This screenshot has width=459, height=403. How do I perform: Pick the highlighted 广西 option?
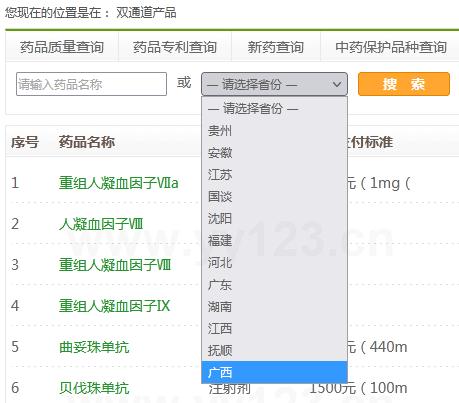coord(274,372)
